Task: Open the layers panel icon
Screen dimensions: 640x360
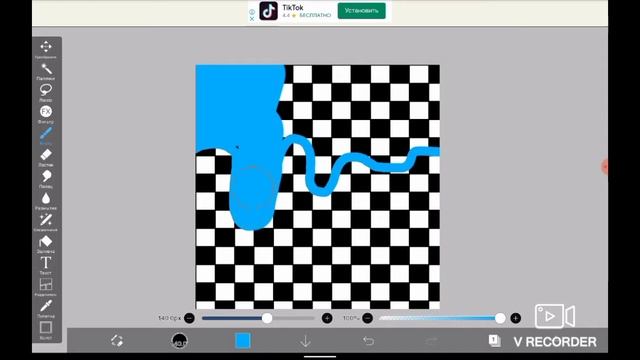Action: (x=494, y=340)
